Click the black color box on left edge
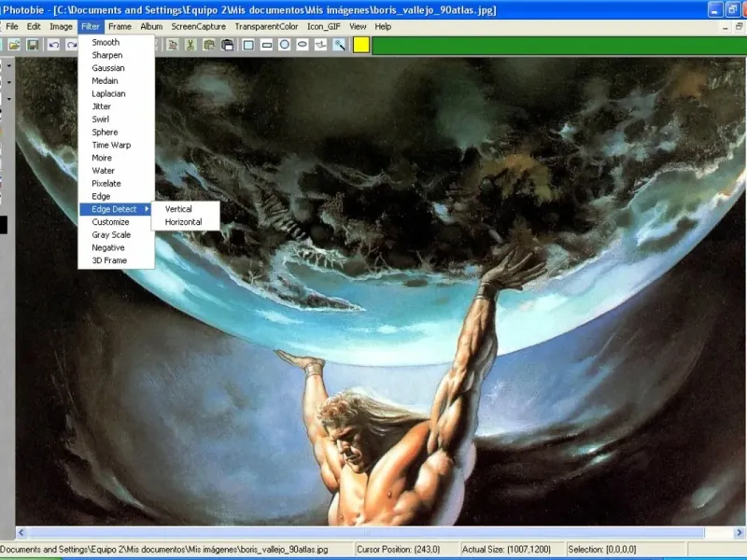This screenshot has width=747, height=560. tap(4, 225)
